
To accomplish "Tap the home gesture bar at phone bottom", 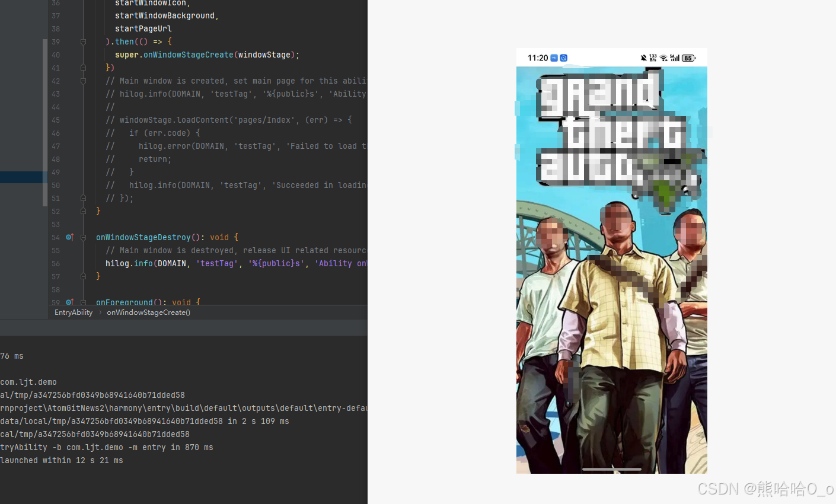I will pos(612,469).
